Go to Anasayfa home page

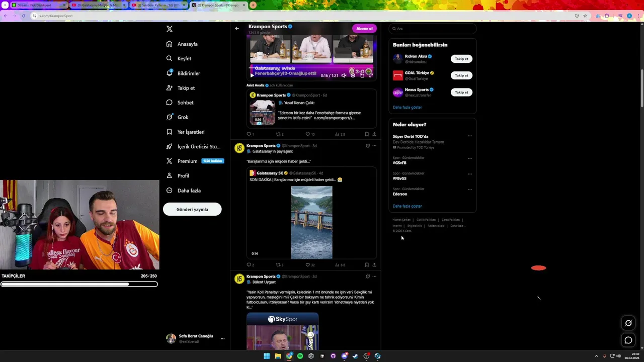(182, 44)
